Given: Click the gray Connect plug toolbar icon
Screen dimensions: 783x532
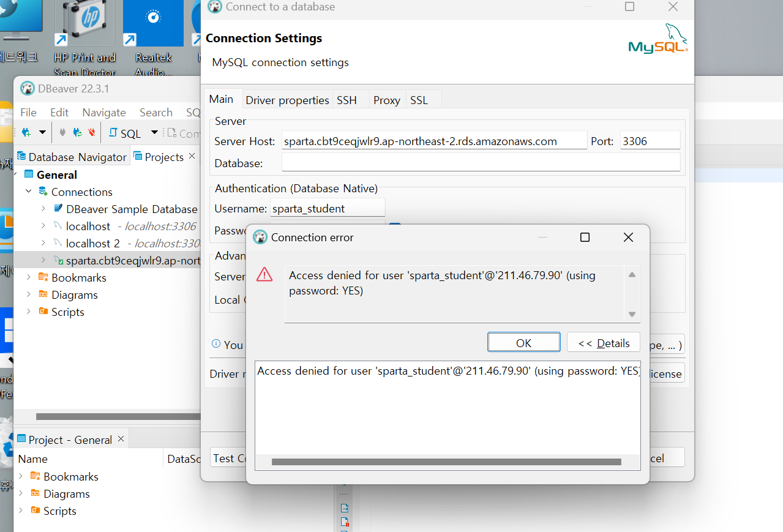Looking at the screenshot, I should coord(62,132).
